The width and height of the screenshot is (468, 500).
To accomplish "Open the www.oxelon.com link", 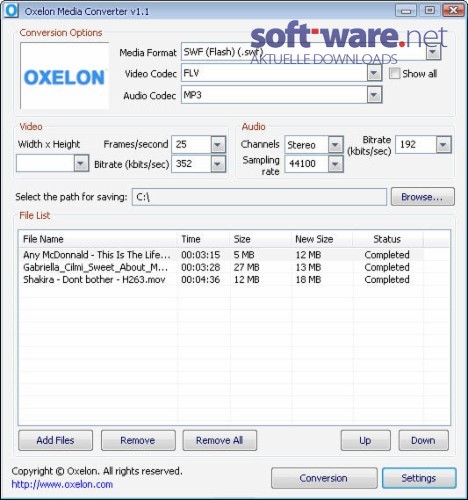I will [x=62, y=484].
